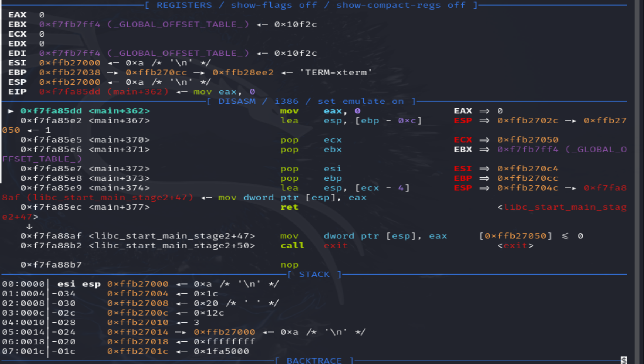Click the 0x1fa5000 value in stack row 07

(221, 351)
